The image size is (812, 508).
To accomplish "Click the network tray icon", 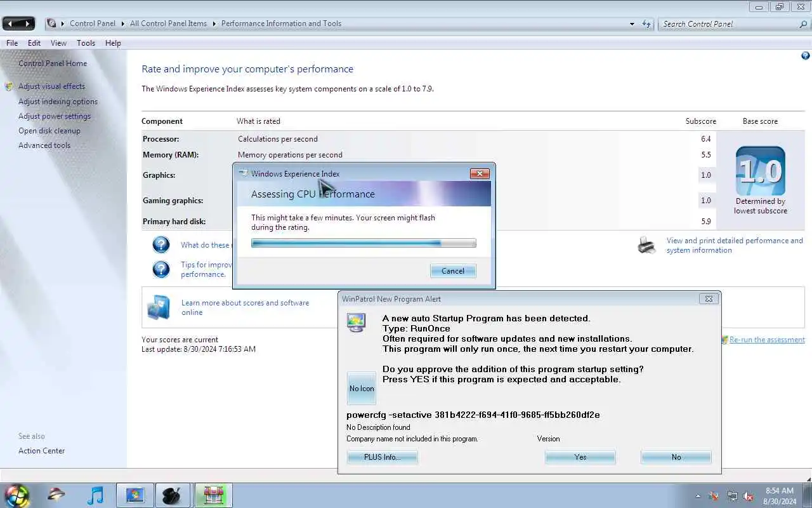I will coord(732,496).
